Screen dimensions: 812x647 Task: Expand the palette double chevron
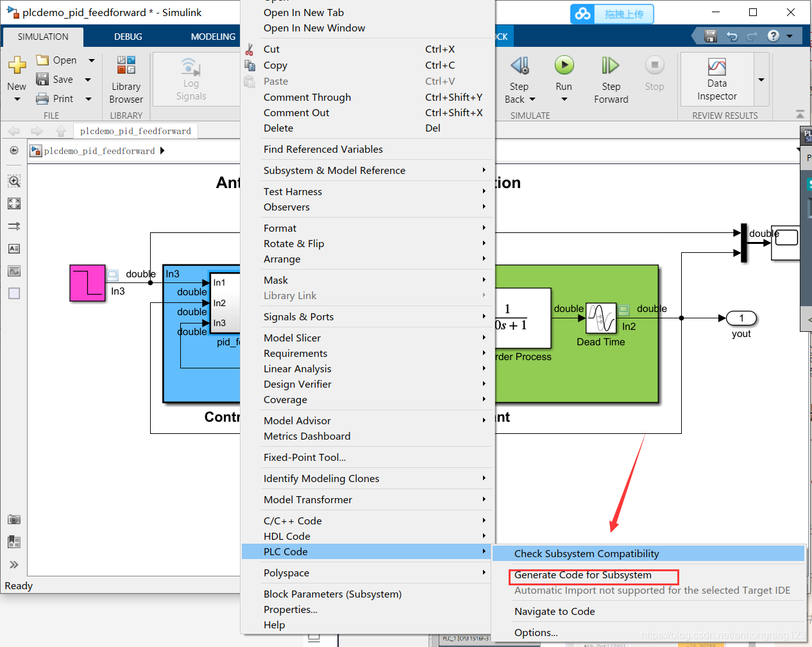[14, 565]
